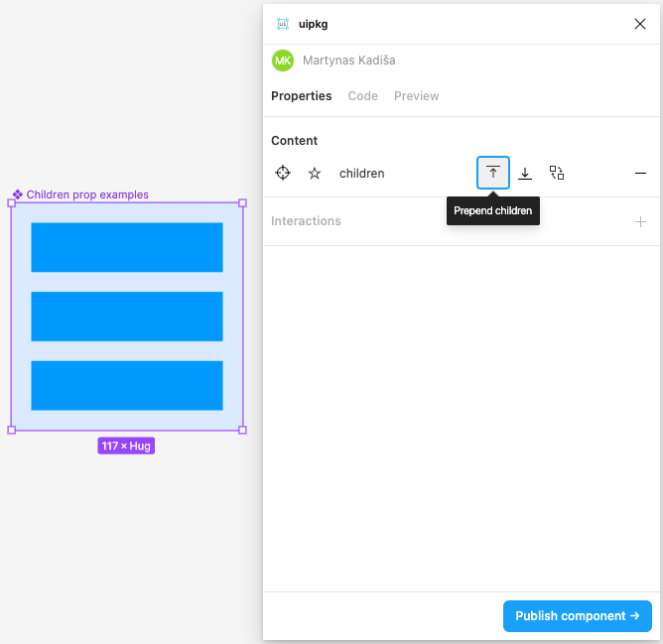Select the Children prop examples component label
663x644 pixels.
(x=86, y=194)
